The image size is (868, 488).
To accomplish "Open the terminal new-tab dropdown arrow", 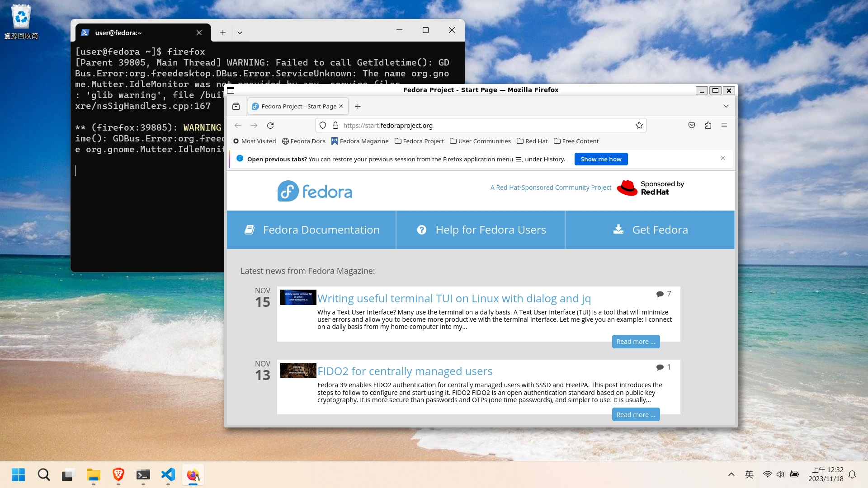I will click(x=240, y=33).
